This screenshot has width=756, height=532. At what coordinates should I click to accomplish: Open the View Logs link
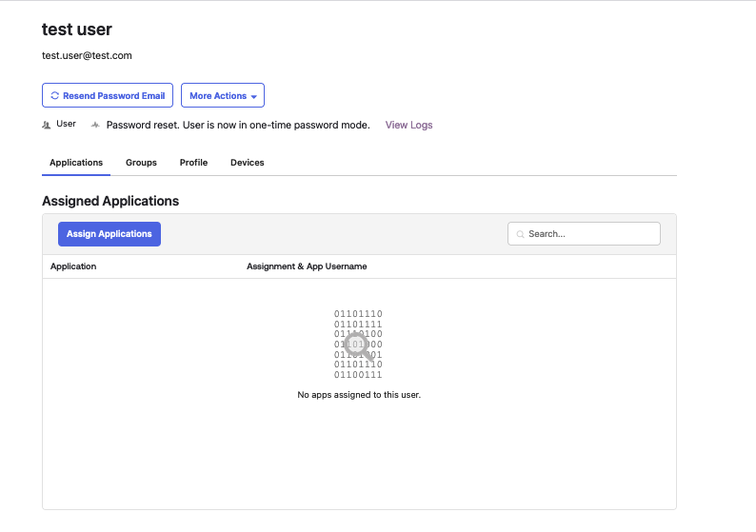tap(408, 125)
